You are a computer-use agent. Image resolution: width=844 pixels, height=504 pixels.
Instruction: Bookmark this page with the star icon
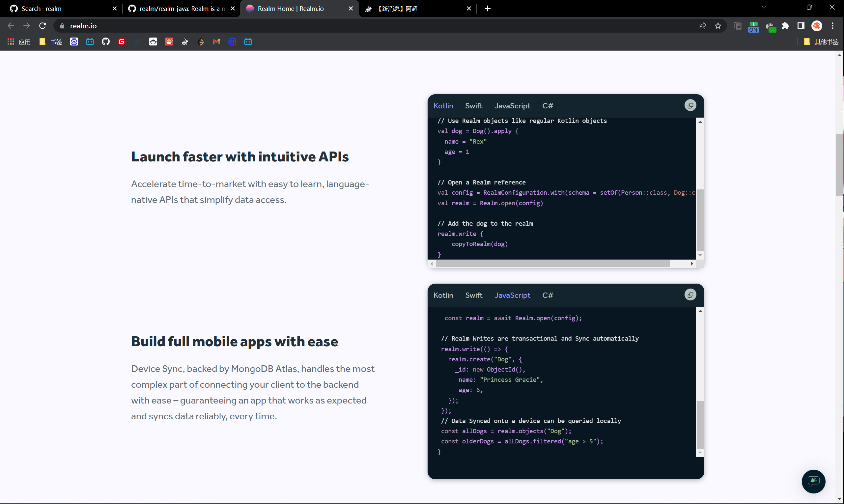coord(717,26)
